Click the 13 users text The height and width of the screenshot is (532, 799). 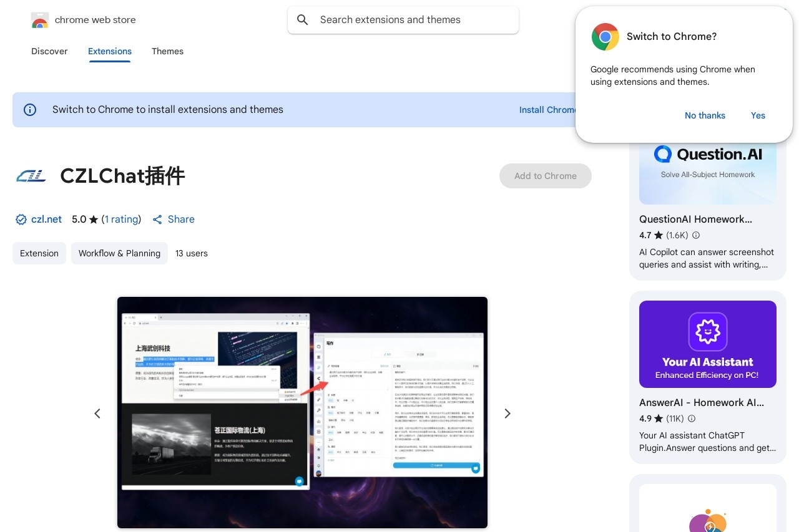pyautogui.click(x=192, y=253)
